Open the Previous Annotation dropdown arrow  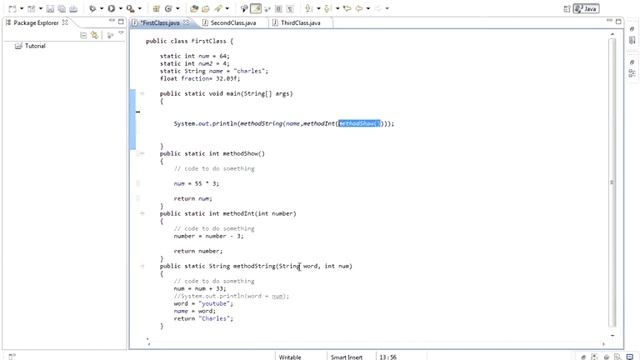point(338,9)
